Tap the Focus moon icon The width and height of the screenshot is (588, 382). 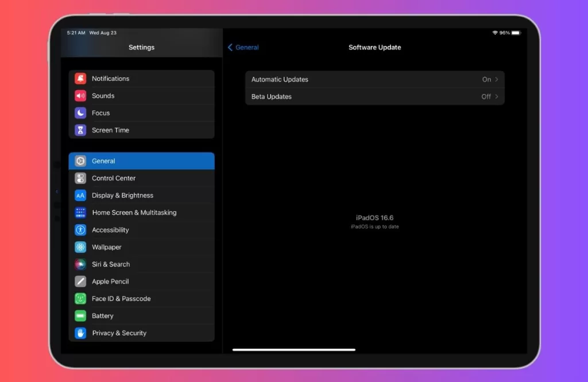[80, 113]
